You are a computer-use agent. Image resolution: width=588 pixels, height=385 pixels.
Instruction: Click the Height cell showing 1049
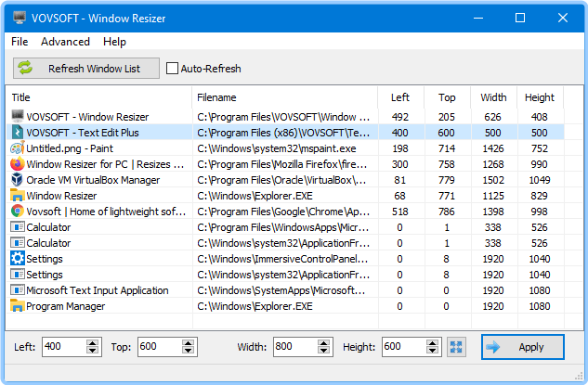540,180
